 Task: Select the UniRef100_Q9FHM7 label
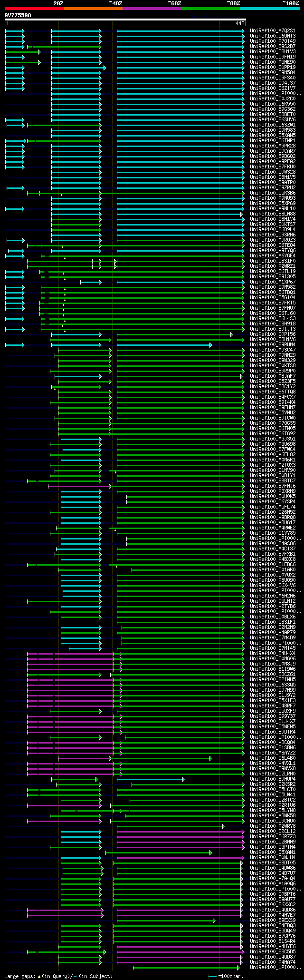(273, 407)
